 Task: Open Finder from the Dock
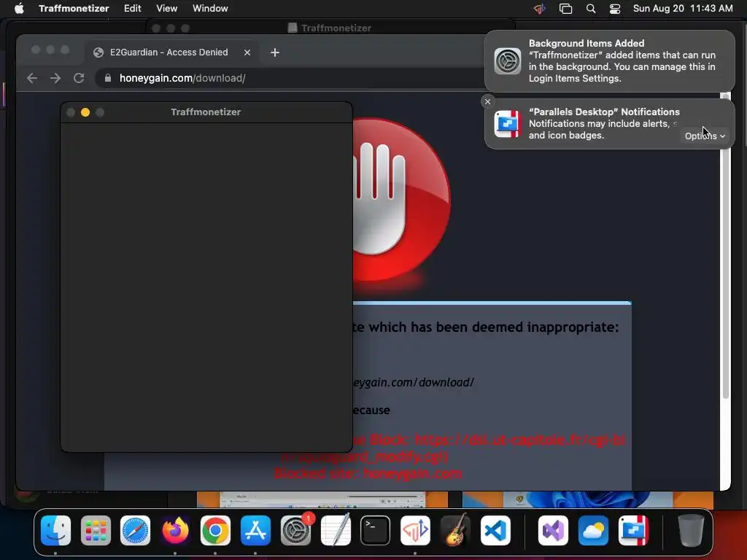pos(55,531)
